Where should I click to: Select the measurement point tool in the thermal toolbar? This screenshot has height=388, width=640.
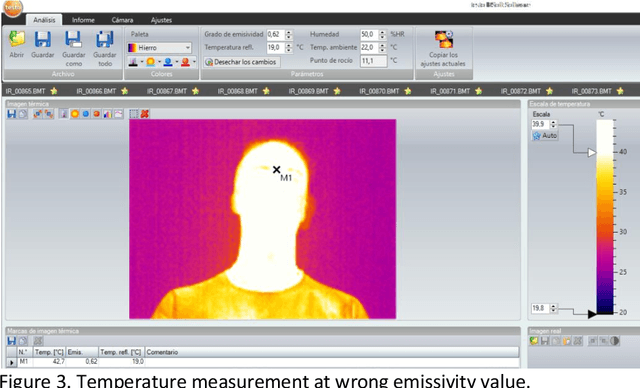tap(64, 114)
